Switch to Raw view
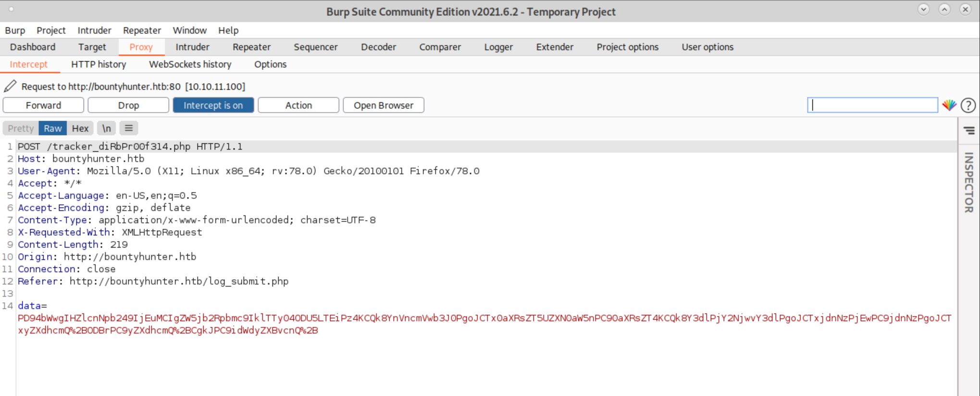 coord(52,128)
